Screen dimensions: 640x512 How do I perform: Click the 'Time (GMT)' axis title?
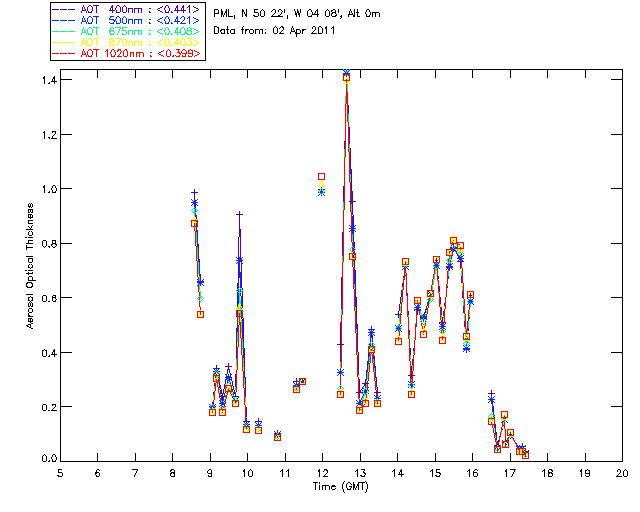point(340,486)
